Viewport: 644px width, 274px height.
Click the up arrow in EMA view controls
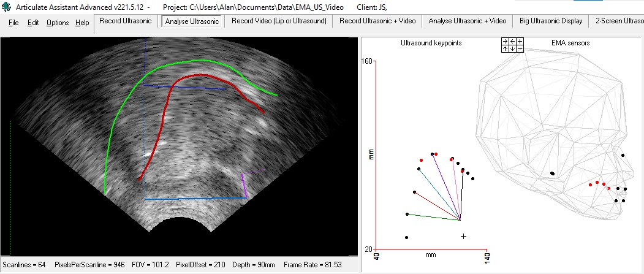coord(505,48)
